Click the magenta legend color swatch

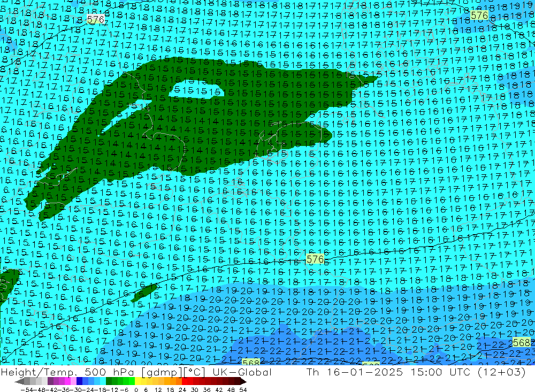[67, 381]
